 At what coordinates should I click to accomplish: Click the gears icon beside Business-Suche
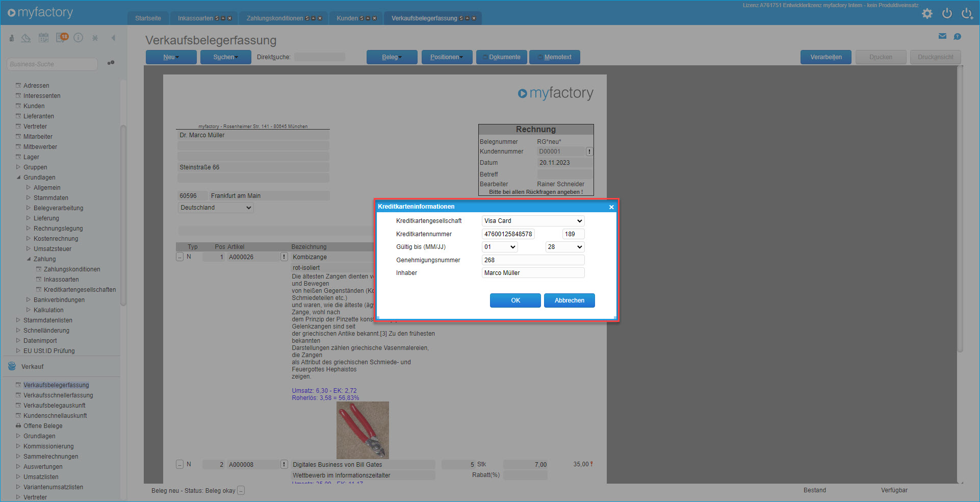[111, 63]
